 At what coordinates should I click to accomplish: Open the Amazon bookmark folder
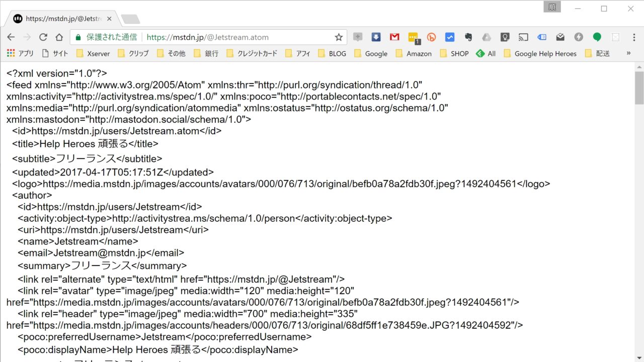click(414, 53)
